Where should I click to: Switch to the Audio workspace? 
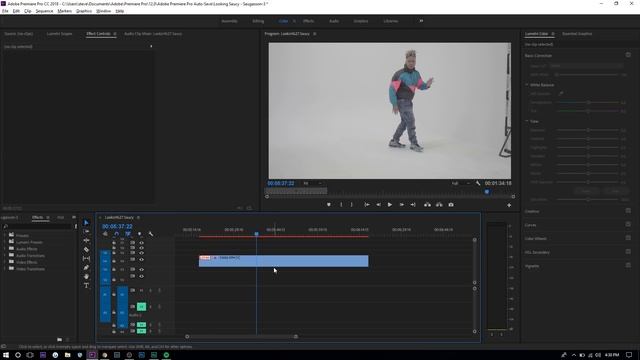pos(334,21)
